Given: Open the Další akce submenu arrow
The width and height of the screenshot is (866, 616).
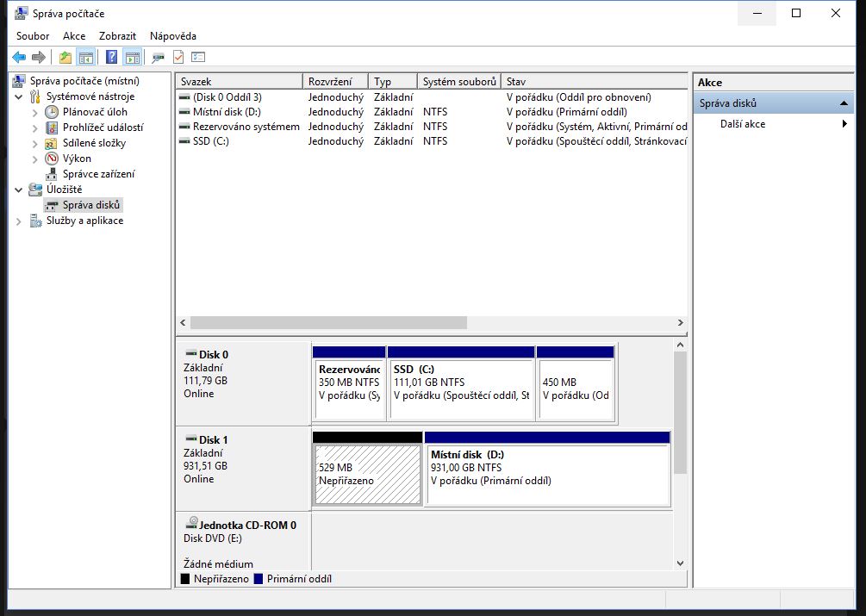Looking at the screenshot, I should 844,124.
